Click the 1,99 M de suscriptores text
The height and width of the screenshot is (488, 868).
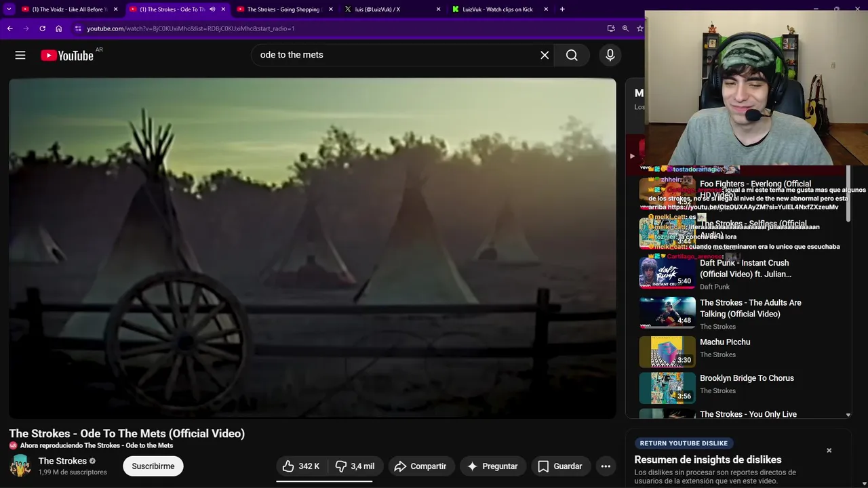(x=73, y=472)
